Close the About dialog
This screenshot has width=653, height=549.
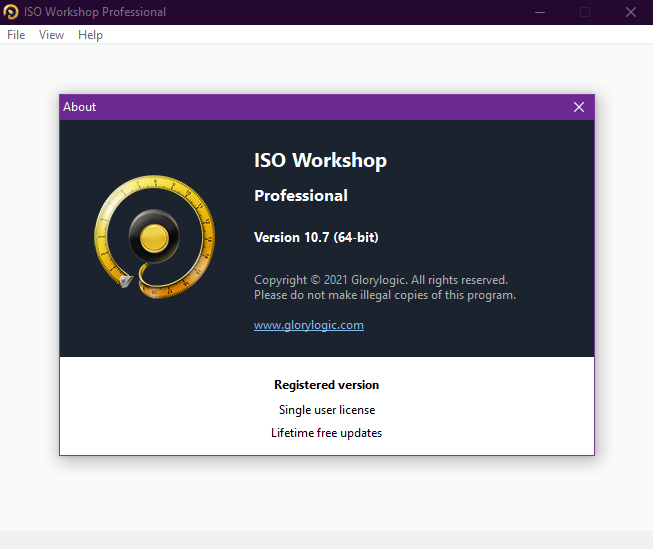click(x=578, y=107)
